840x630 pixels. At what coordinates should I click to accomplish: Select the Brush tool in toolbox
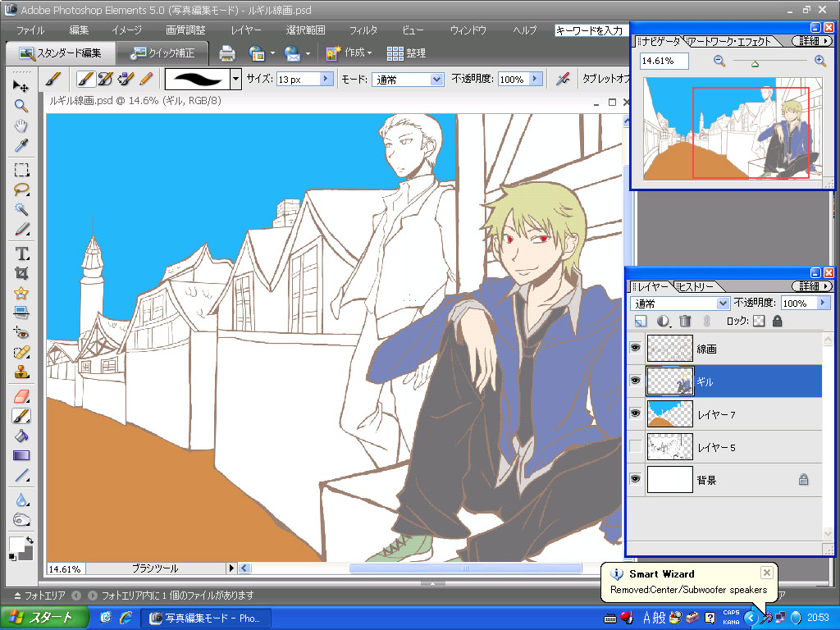[21, 416]
